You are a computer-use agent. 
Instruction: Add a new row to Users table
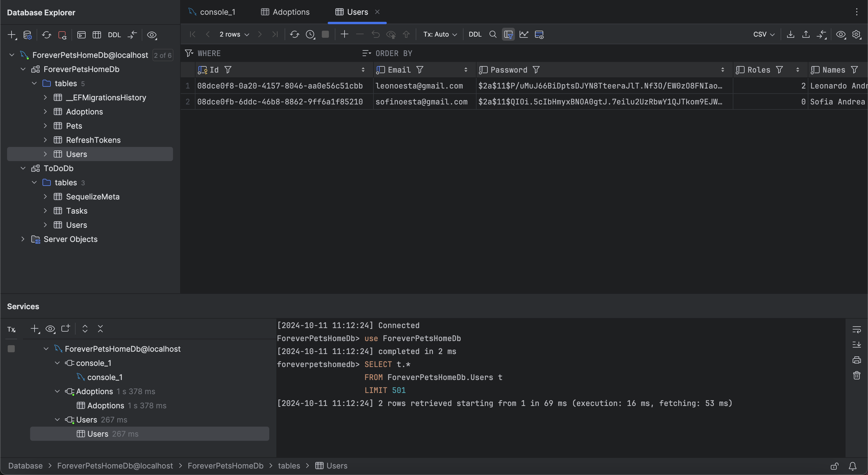pyautogui.click(x=344, y=34)
